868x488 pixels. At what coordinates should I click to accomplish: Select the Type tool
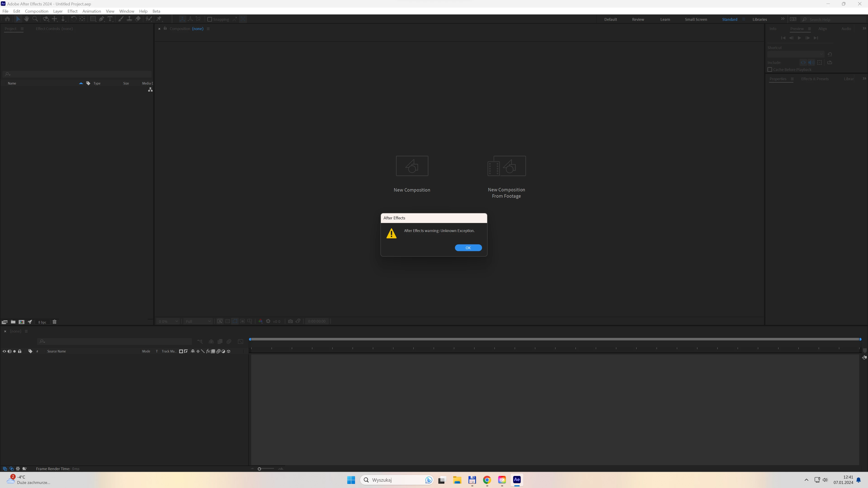click(110, 19)
